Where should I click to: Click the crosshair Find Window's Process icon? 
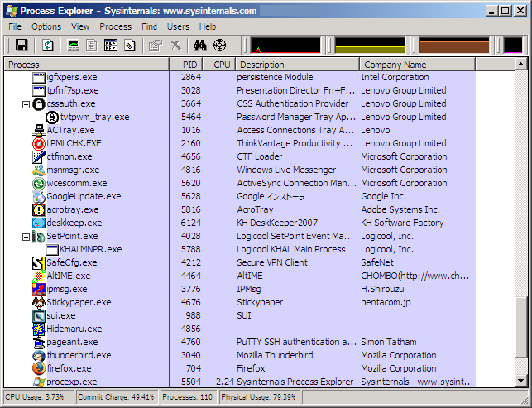(x=219, y=46)
